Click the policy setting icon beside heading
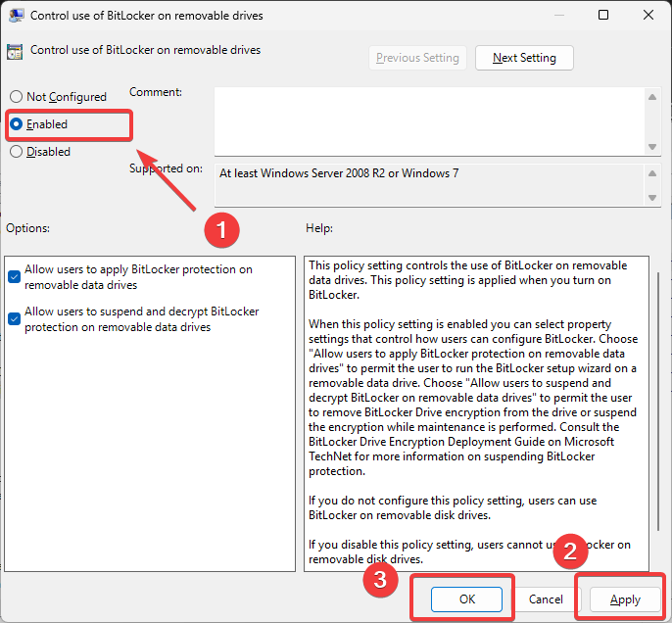 click(x=15, y=51)
